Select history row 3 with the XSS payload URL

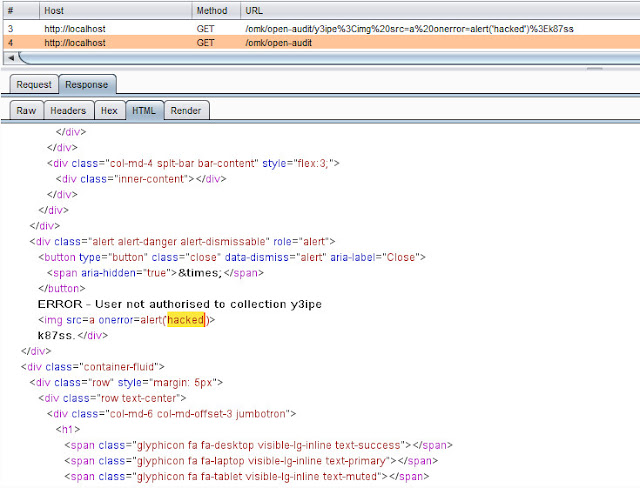(x=321, y=29)
